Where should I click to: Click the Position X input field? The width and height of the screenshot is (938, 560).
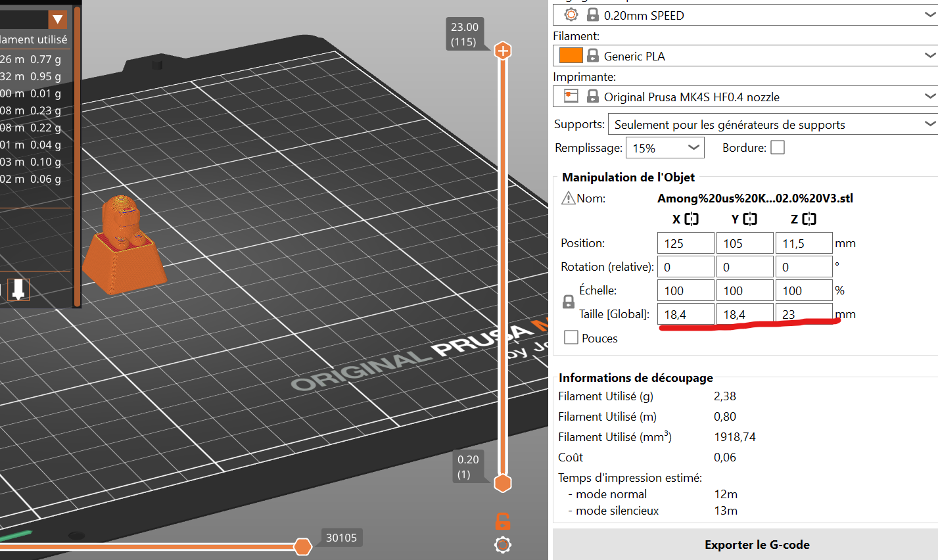[685, 243]
